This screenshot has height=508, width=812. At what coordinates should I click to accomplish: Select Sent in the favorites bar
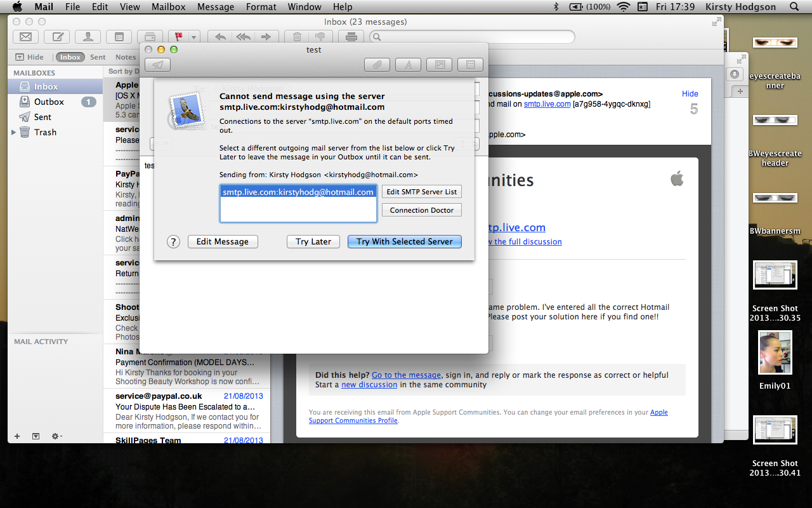[x=98, y=57]
